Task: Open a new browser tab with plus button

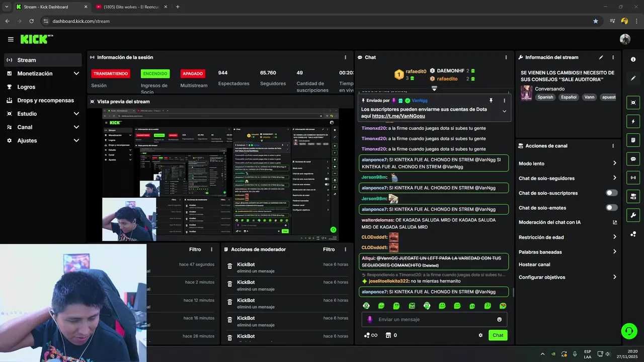Action: click(x=178, y=7)
